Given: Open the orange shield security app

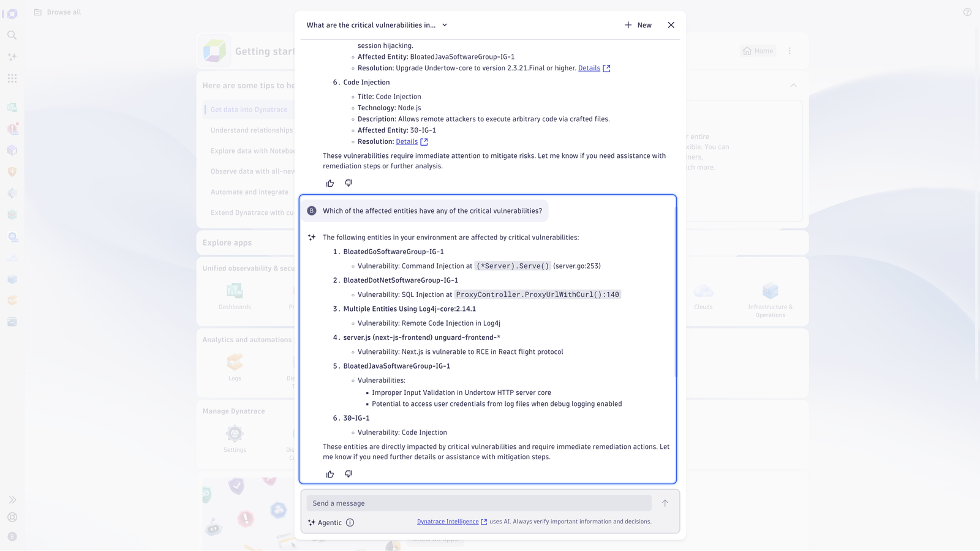Looking at the screenshot, I should click(12, 172).
